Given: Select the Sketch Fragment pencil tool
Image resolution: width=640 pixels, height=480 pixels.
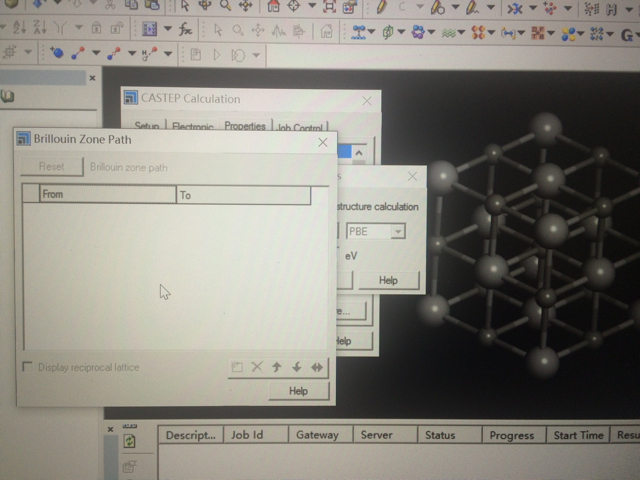Looking at the screenshot, I should tap(473, 7).
